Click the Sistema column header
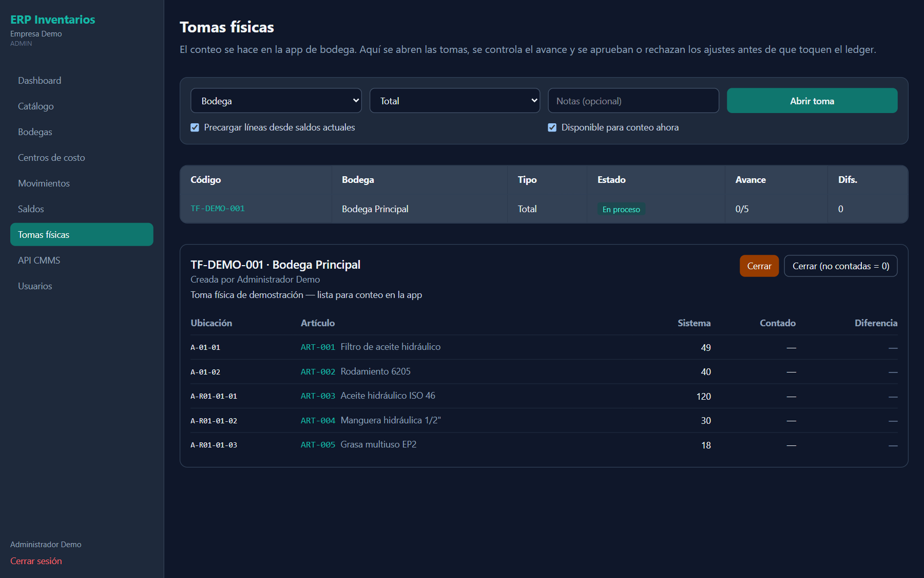The image size is (924, 578). click(694, 323)
